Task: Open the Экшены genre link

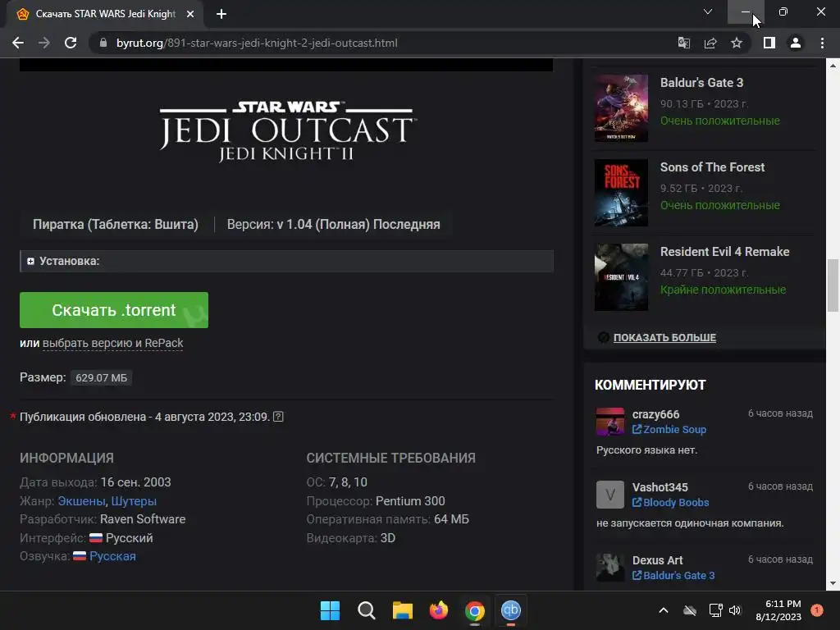Action: point(81,501)
